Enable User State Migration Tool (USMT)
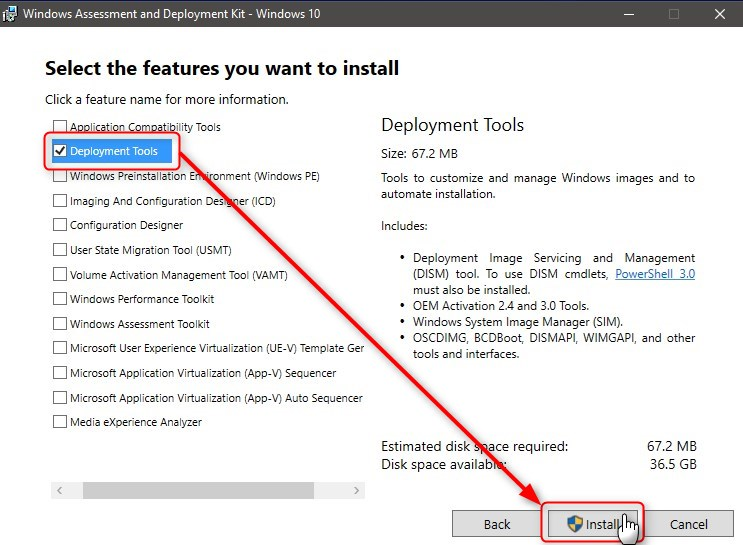This screenshot has height=545, width=743. (60, 249)
